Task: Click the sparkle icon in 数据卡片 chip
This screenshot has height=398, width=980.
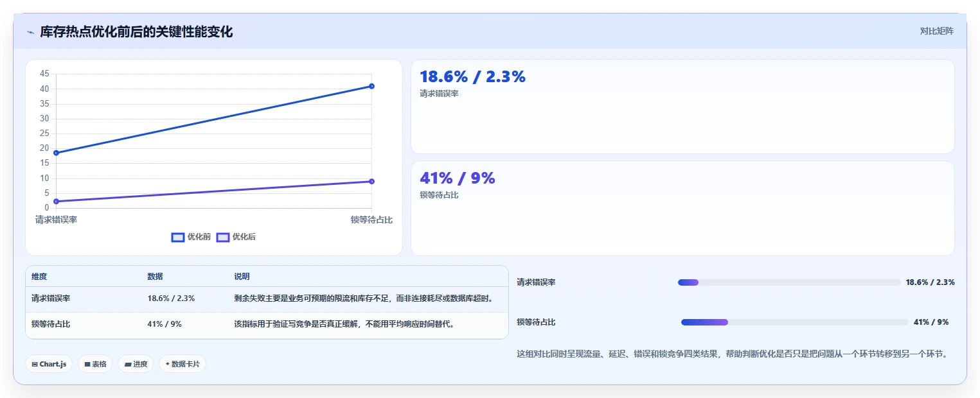Action: click(168, 364)
